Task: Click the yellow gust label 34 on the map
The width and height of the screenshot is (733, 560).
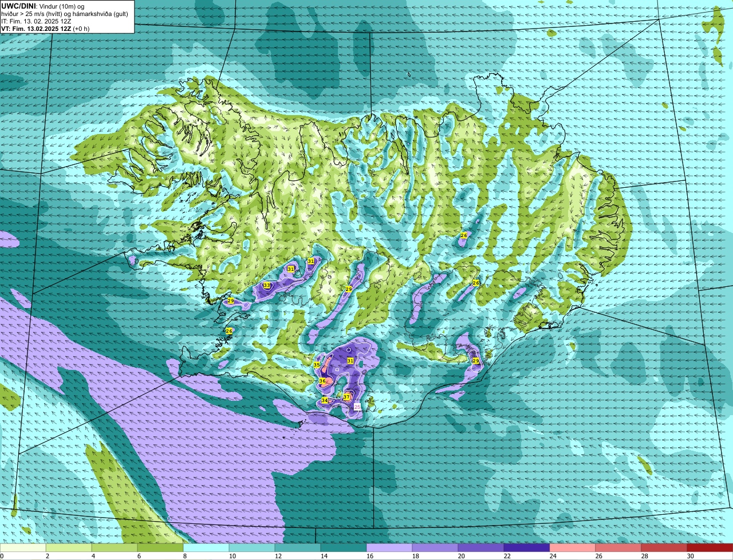Action: tap(325, 400)
